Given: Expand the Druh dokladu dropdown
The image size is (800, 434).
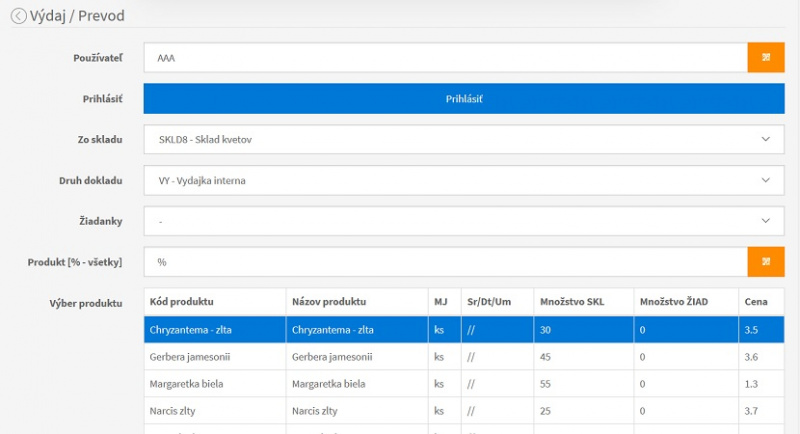Looking at the screenshot, I should (464, 181).
